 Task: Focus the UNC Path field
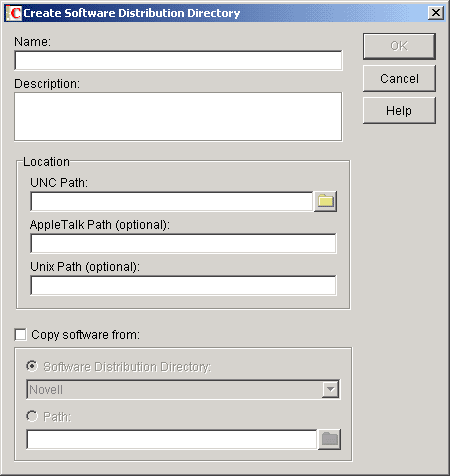click(172, 201)
